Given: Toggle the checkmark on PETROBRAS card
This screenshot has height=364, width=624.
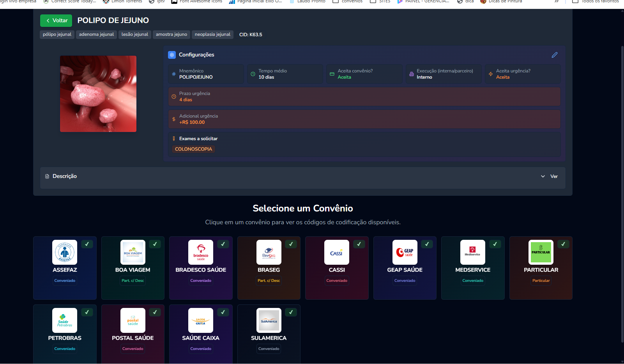Looking at the screenshot, I should point(87,312).
